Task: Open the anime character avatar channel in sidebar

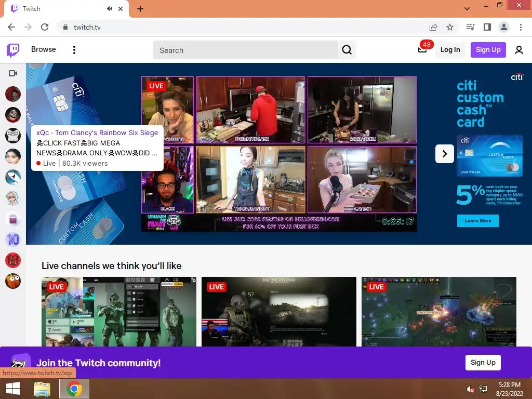Action: coord(13,198)
